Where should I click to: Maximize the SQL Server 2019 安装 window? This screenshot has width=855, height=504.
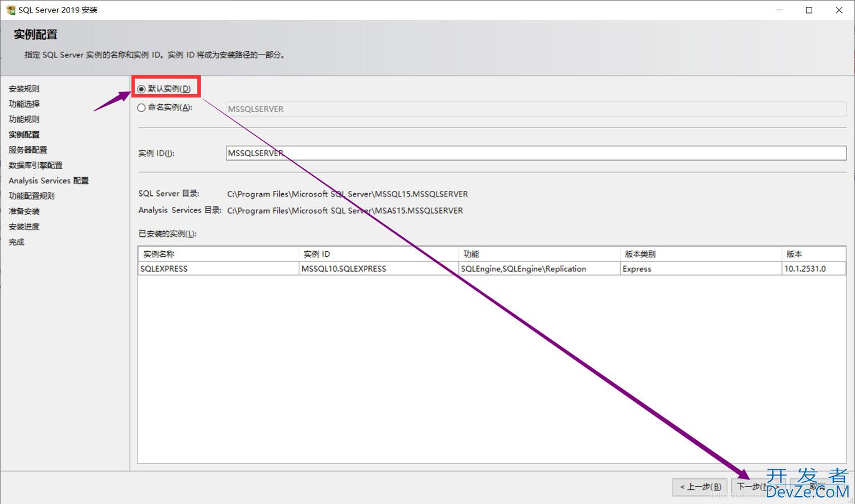point(809,10)
